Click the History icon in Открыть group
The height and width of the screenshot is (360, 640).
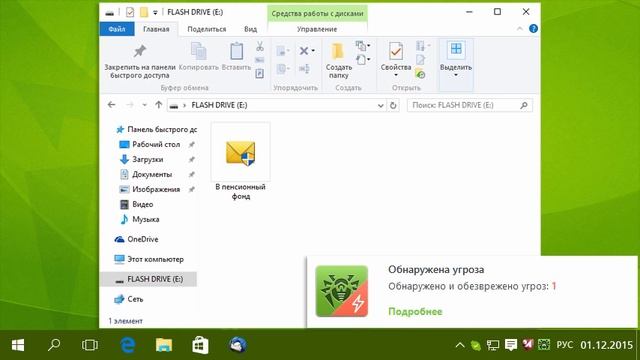[420, 74]
